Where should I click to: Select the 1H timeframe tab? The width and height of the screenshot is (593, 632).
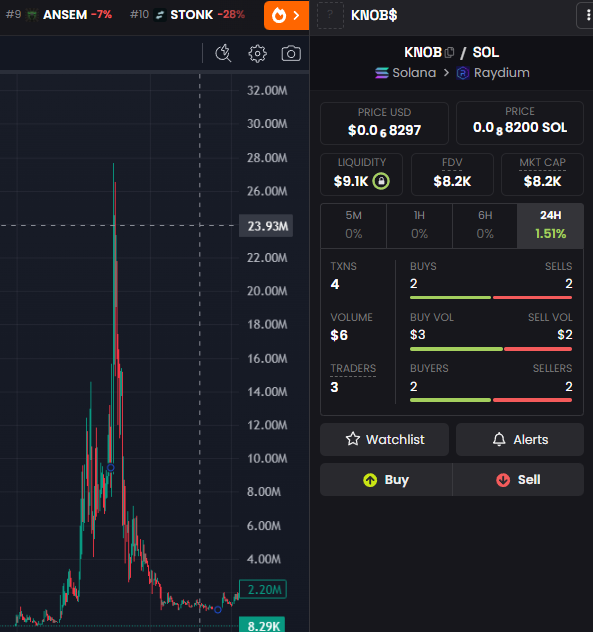pos(419,225)
